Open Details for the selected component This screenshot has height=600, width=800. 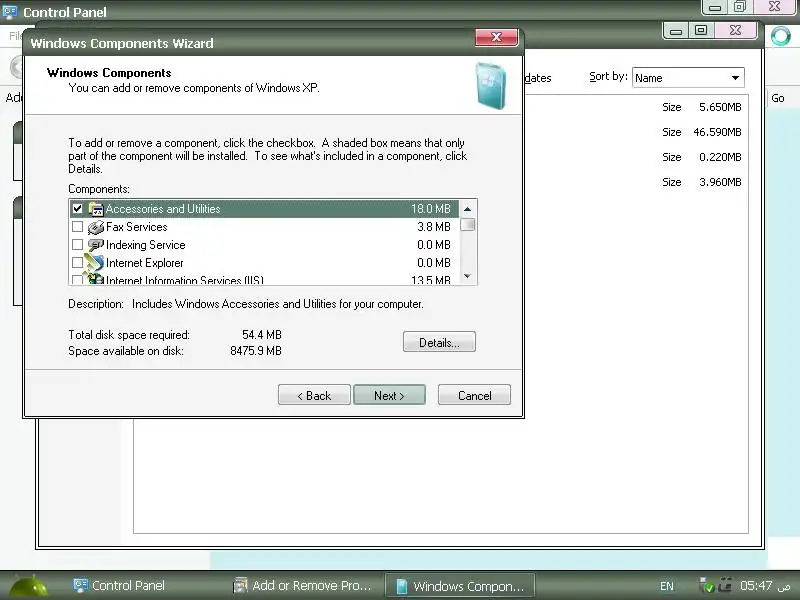coord(439,342)
